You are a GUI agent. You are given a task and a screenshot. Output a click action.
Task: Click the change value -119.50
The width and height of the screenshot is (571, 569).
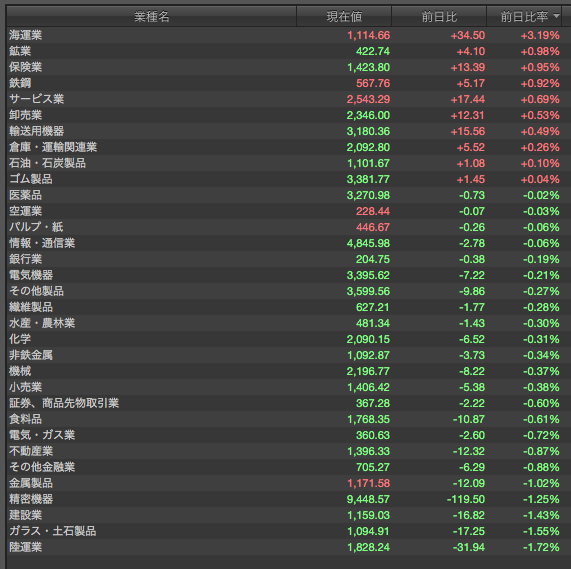pos(466,499)
